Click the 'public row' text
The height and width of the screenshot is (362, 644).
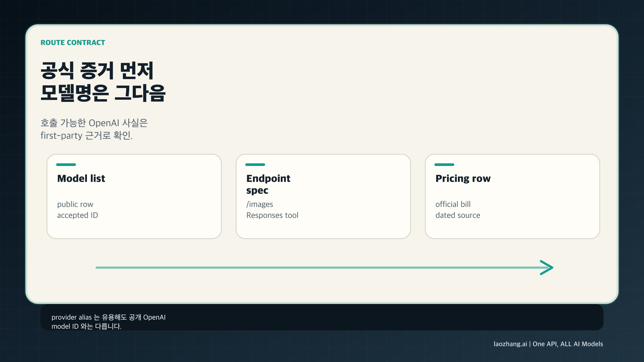(x=75, y=204)
